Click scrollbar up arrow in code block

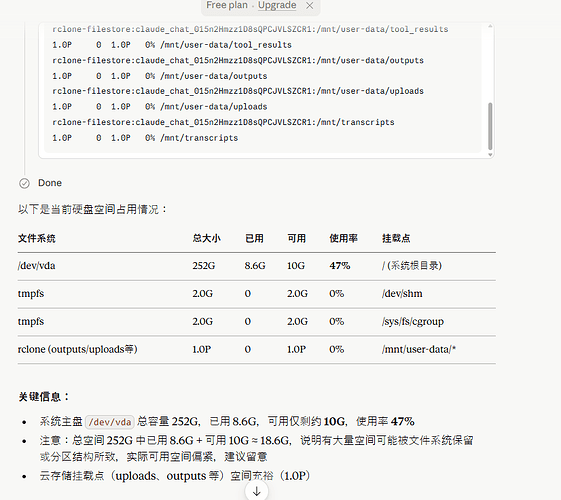[490, 26]
